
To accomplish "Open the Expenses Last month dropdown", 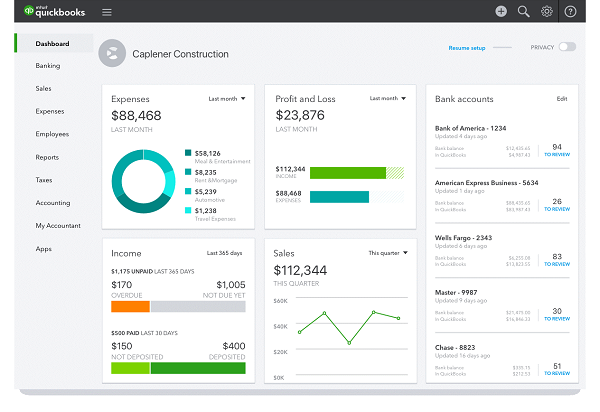I will pos(227,99).
